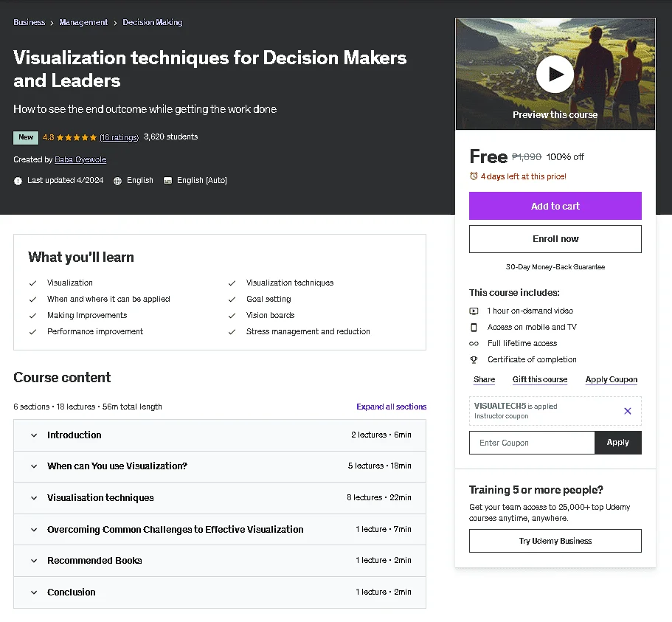Viewport: 672px width, 622px height.
Task: Click the checkmark beside Performance improvement
Action: (32, 332)
